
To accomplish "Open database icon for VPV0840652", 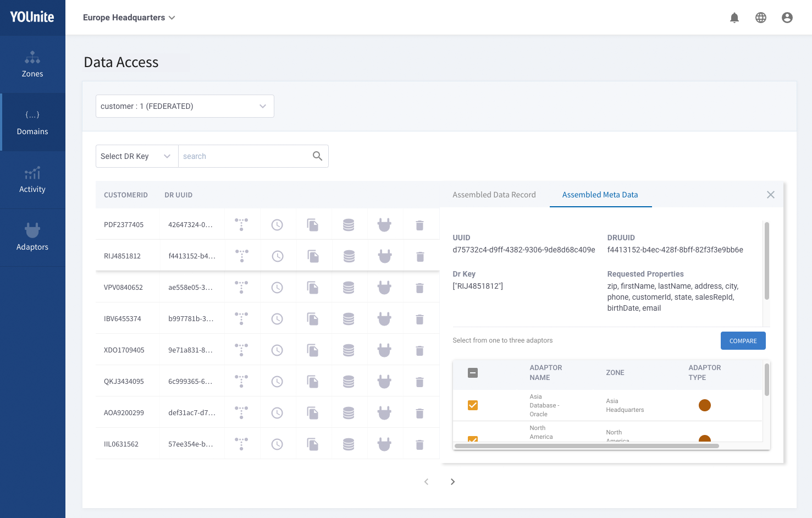I will [349, 287].
